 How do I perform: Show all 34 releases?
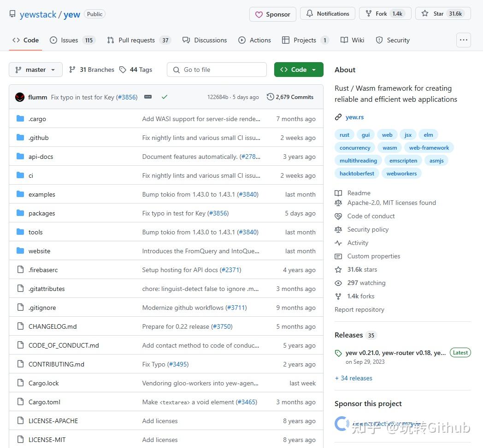pos(353,378)
